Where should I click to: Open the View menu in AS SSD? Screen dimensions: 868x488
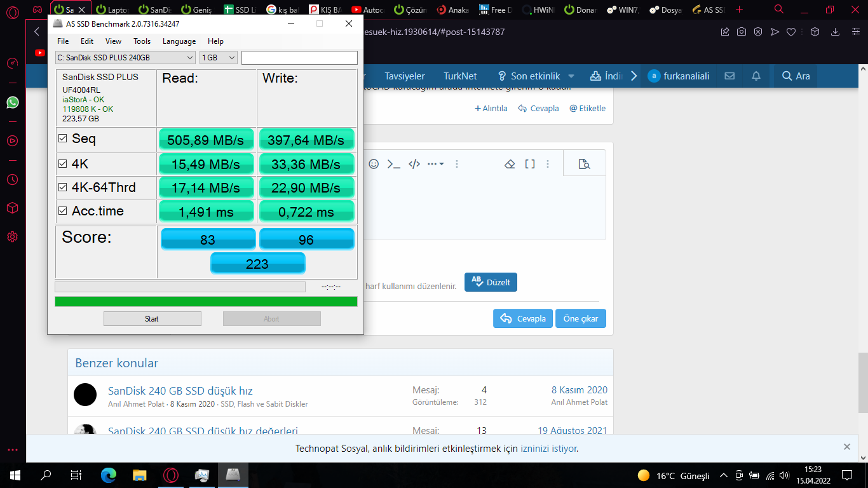[113, 41]
